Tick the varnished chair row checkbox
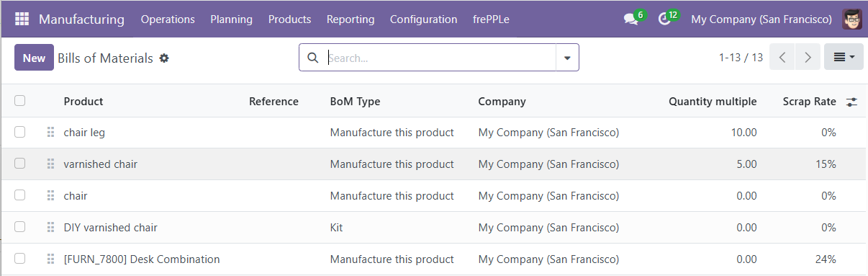The image size is (868, 276). pos(20,164)
